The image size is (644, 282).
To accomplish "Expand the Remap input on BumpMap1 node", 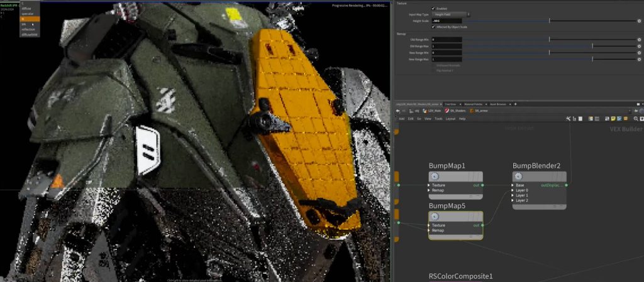I will tap(430, 190).
